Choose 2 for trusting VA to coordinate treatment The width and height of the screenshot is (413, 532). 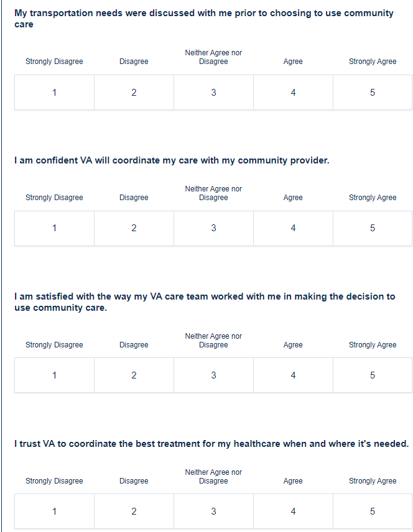tap(134, 511)
